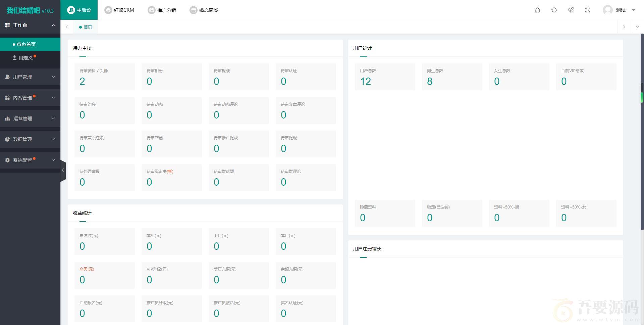
Task: Click the 推广分销 share icon
Action: 151,10
